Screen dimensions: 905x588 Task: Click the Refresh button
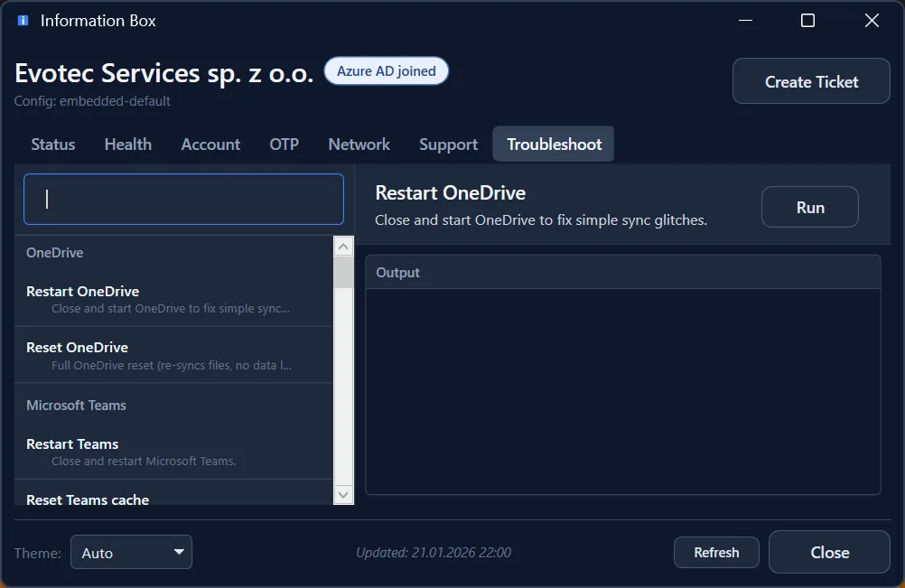[x=716, y=552]
